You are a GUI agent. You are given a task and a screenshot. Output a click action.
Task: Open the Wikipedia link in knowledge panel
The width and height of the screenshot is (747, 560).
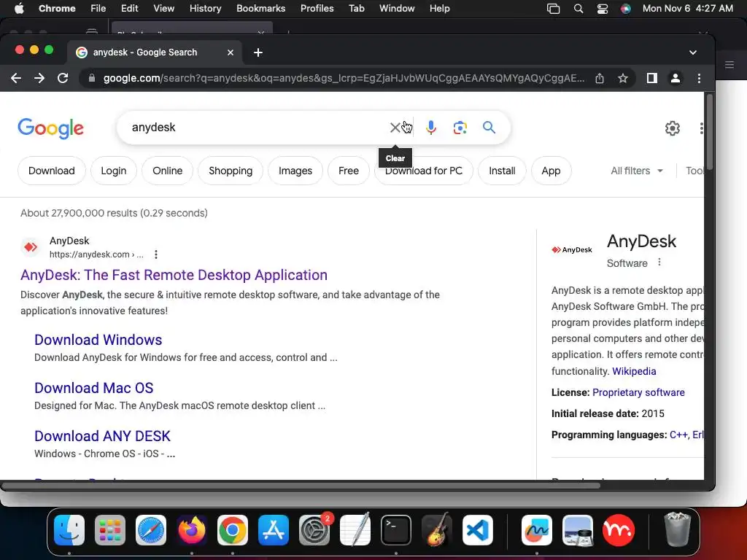(634, 371)
